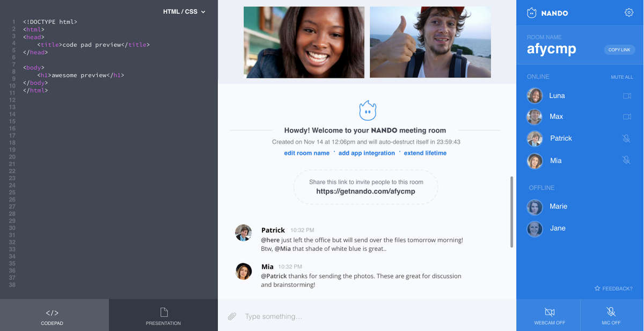
Task: Click the invite link https://getnando.com/afycmp
Action: coord(365,191)
